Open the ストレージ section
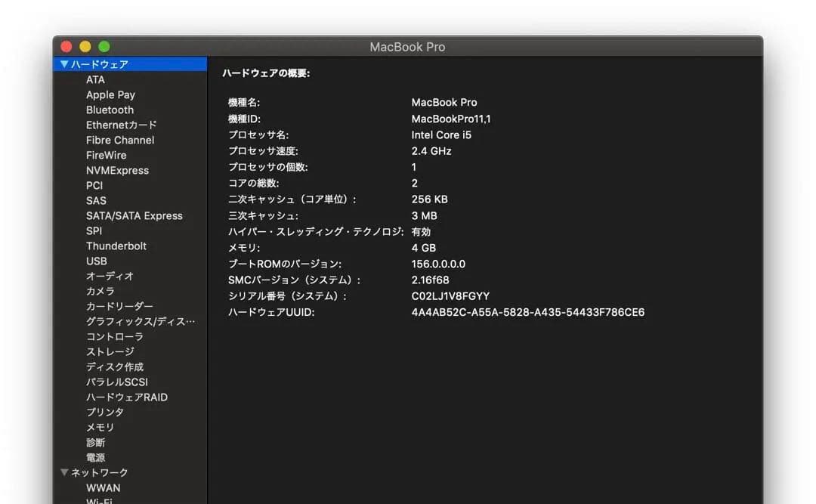816x504 pixels. pyautogui.click(x=112, y=351)
